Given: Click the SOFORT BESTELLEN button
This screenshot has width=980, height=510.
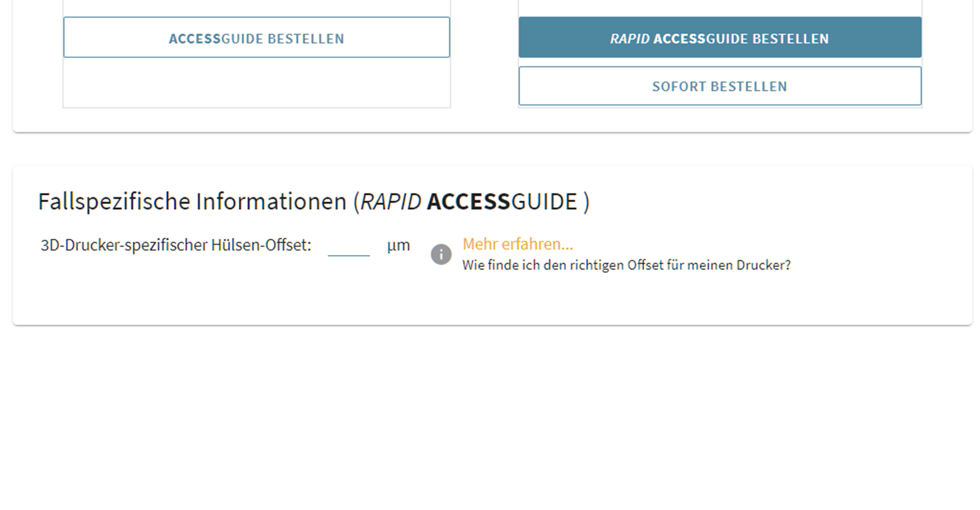Looking at the screenshot, I should tap(719, 86).
